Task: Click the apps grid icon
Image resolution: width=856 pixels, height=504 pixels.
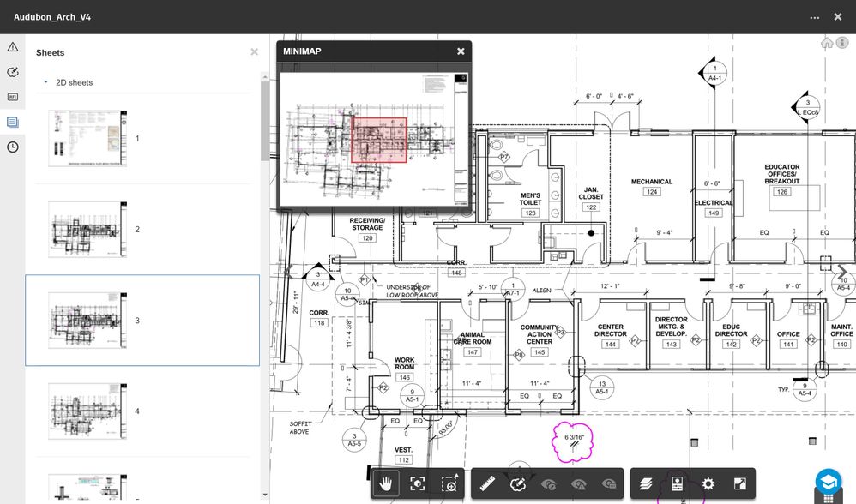Action: point(829,498)
